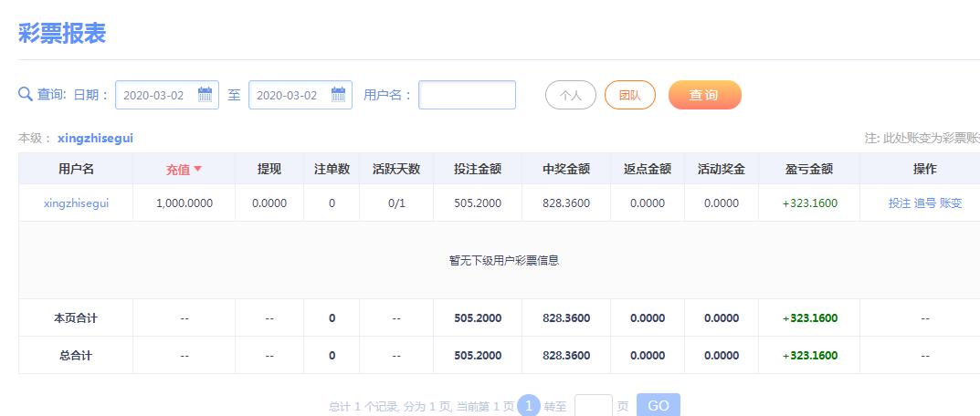
Task: Focus the page number jump field
Action: 593,406
